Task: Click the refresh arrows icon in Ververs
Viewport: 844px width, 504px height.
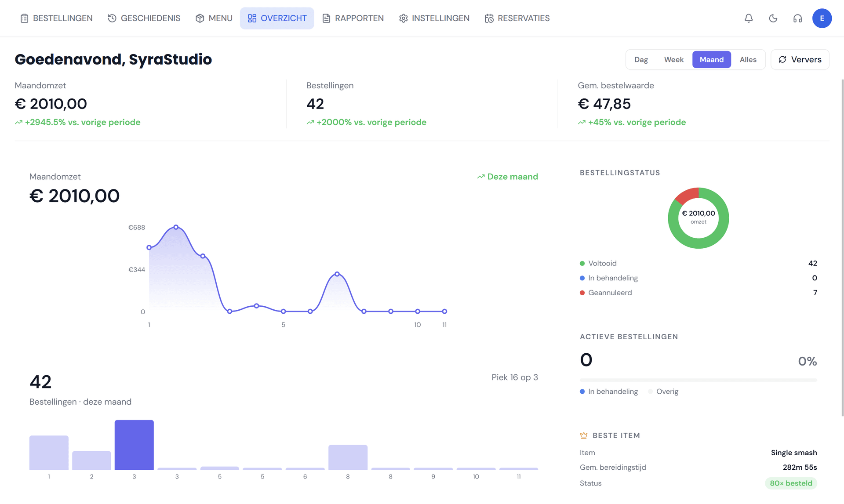Action: point(782,59)
